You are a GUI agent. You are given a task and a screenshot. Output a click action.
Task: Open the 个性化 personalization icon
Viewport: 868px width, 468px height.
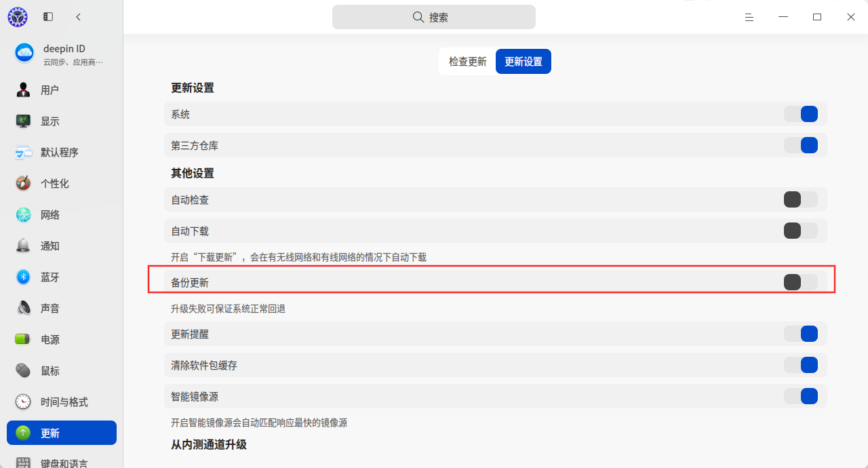pyautogui.click(x=24, y=184)
